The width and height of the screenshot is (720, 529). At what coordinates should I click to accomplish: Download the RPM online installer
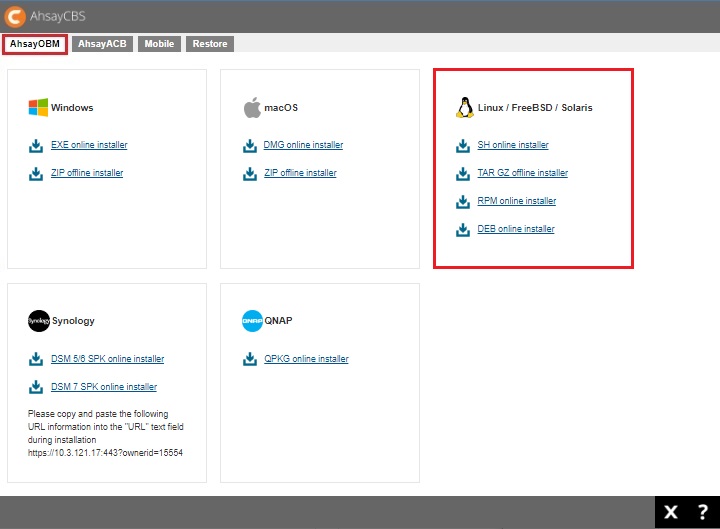(x=516, y=201)
